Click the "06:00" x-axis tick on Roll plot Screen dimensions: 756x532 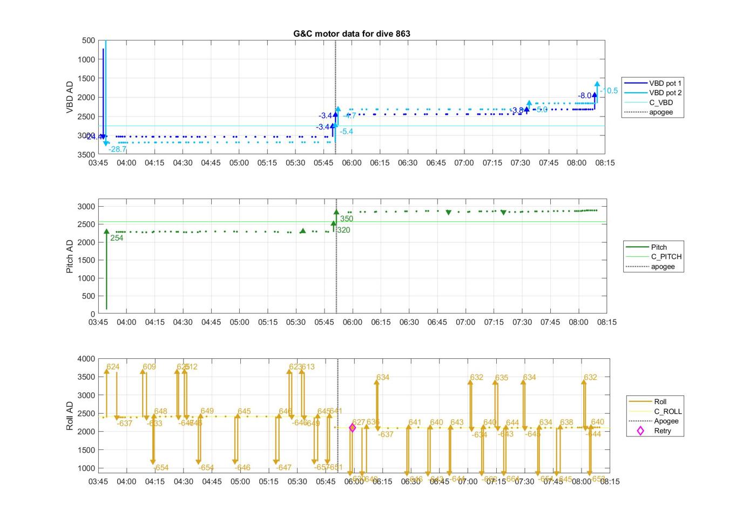click(354, 481)
